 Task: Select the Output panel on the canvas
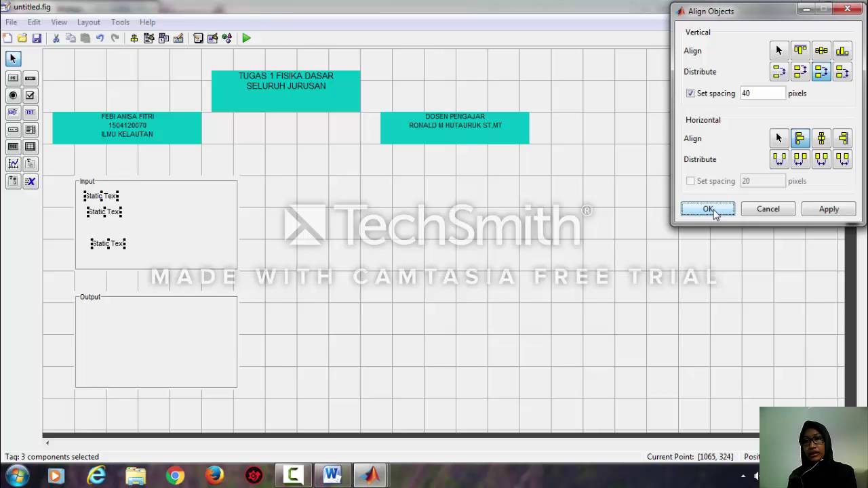click(x=157, y=342)
